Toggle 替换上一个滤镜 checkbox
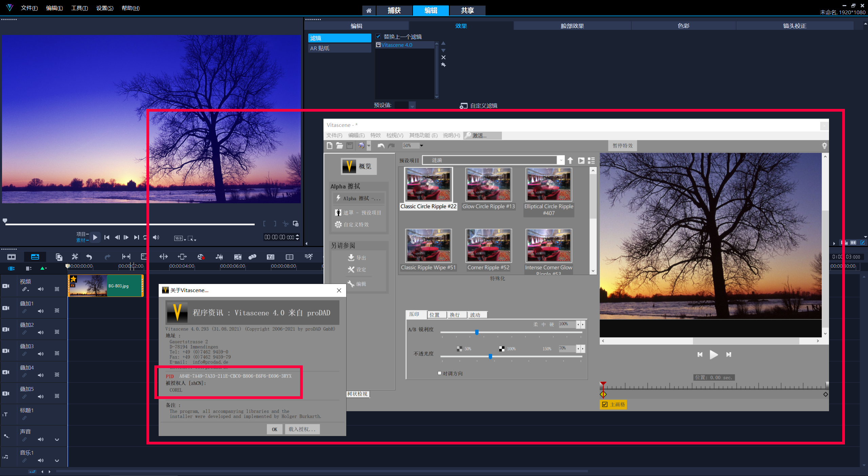Image resolution: width=868 pixels, height=476 pixels. point(378,36)
